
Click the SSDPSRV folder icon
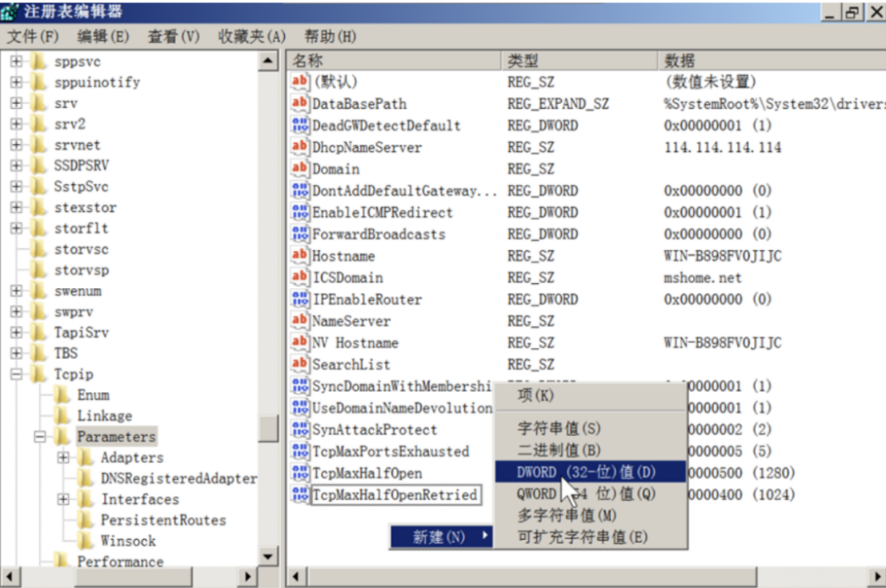[39, 166]
